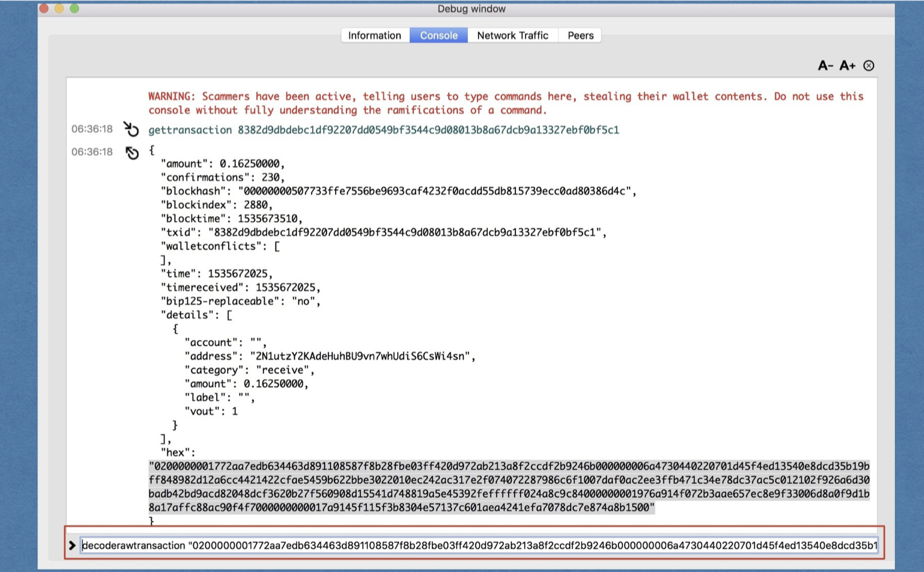Click the "blockindex": 2880 line

(217, 205)
